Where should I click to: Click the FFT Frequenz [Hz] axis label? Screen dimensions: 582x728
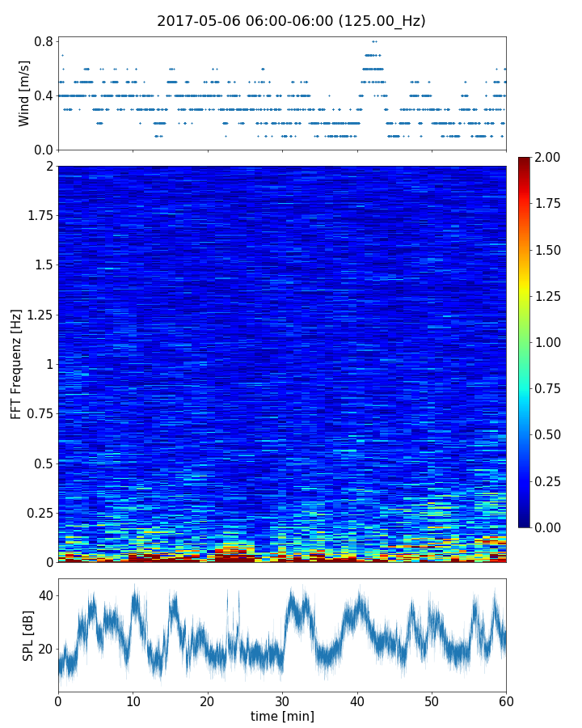(16, 364)
